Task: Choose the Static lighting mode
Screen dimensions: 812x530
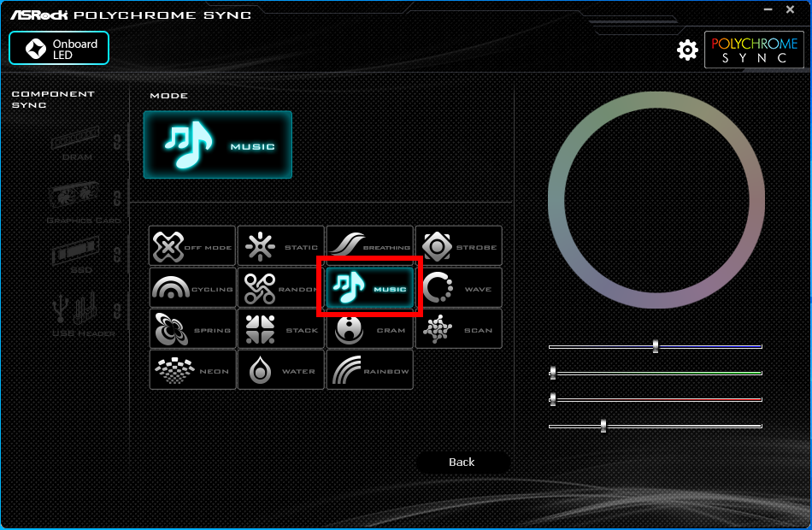Action: [x=280, y=245]
